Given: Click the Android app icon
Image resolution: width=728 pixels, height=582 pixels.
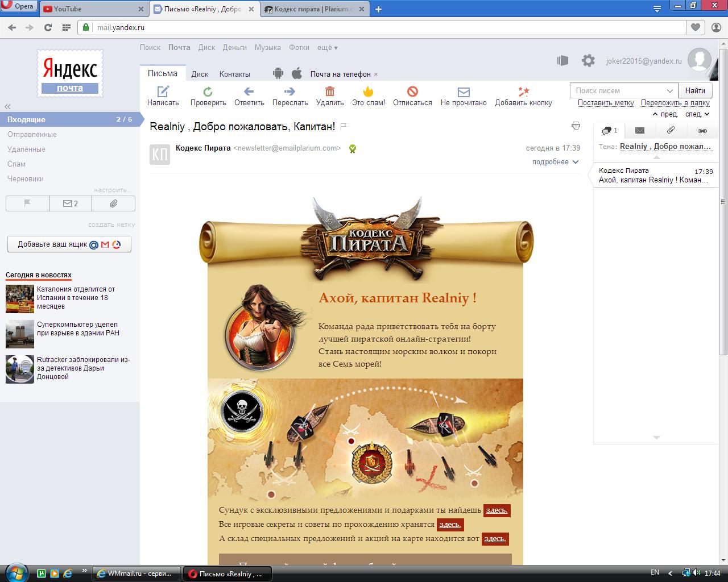Looking at the screenshot, I should (278, 73).
